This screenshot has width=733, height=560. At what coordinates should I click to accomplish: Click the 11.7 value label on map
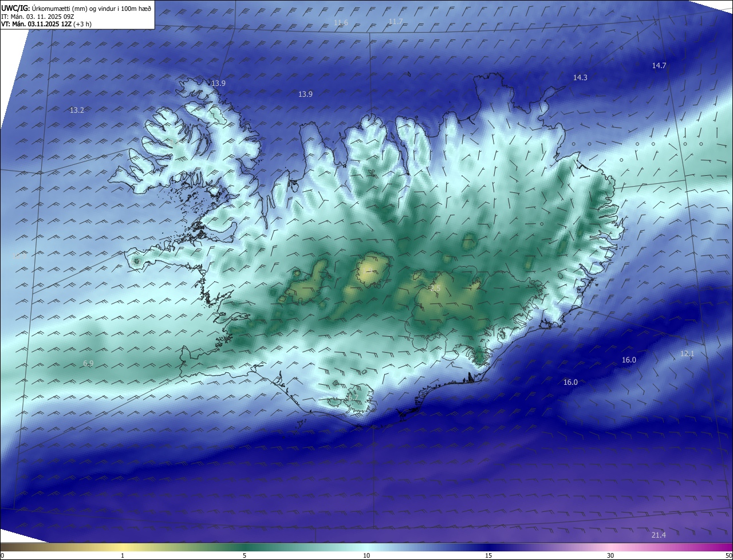click(396, 21)
